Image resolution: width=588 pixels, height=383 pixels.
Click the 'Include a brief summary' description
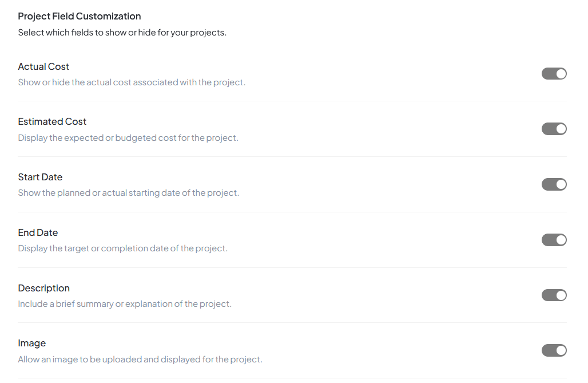[x=125, y=304]
